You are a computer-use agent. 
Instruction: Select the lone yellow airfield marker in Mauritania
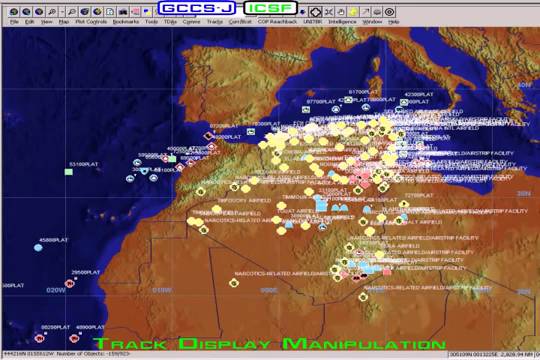234,283
